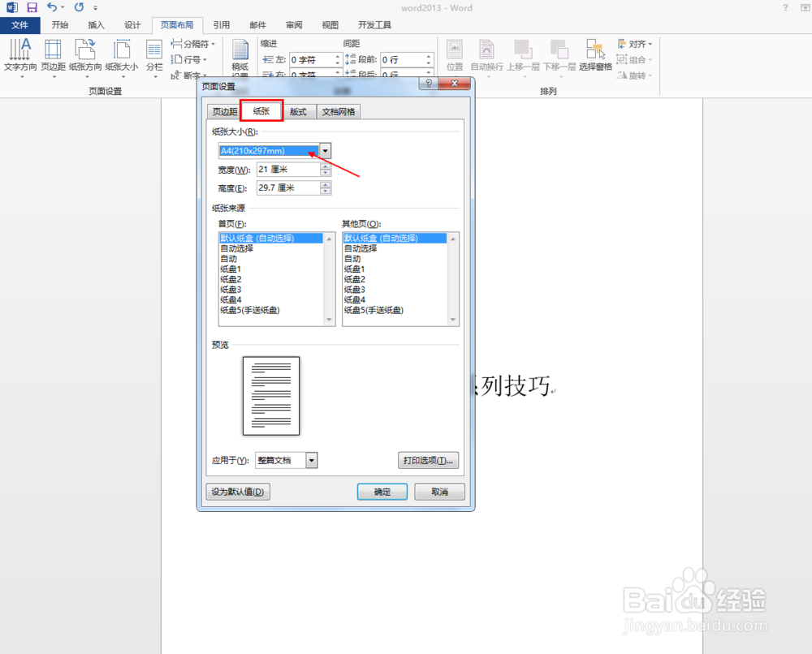Select the Document Grid (文档网格) tab

click(x=339, y=112)
